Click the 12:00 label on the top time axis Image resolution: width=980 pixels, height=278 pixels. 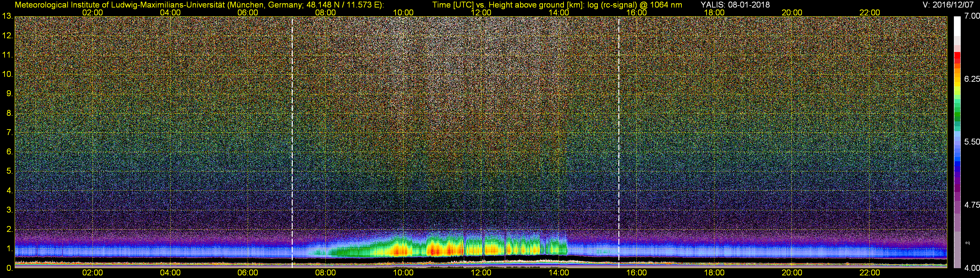(x=481, y=12)
